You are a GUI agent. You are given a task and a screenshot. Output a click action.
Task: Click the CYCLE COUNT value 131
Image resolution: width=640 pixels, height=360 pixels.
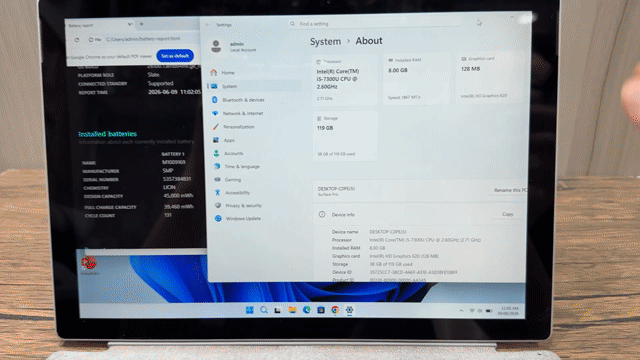pos(168,215)
